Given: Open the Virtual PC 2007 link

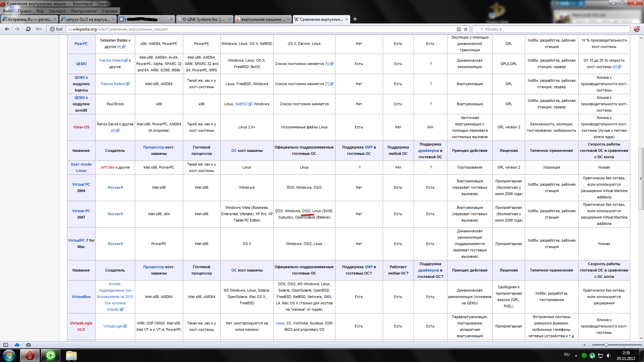Looking at the screenshot, I should 81,211.
